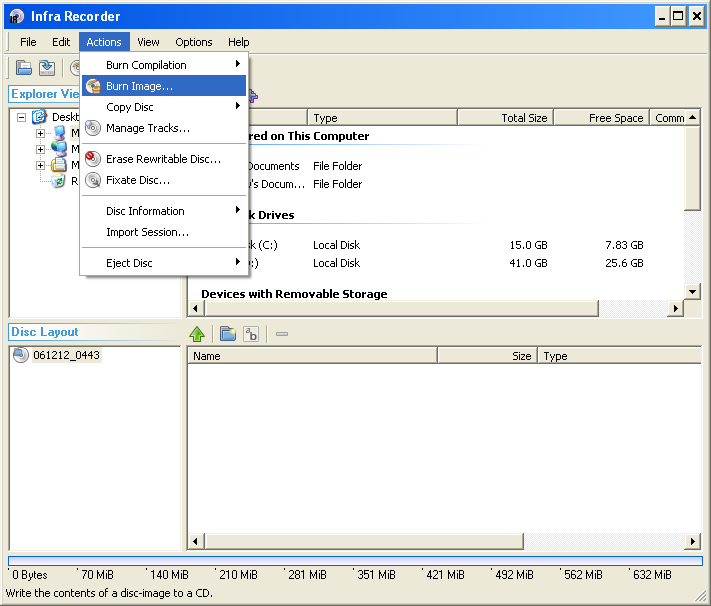Disc icon beside 061212_0443

pos(21,355)
